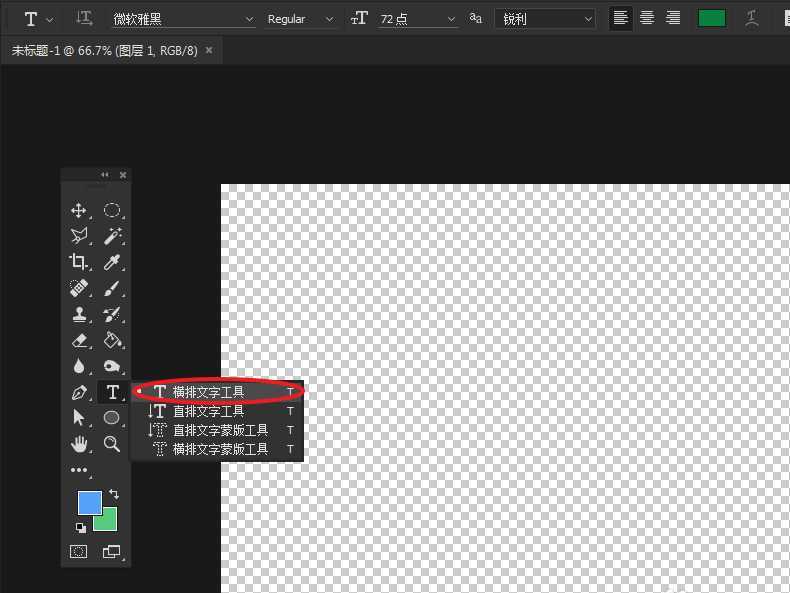This screenshot has width=790, height=593.
Task: Choose 直排文字蒙版工具 from the flyout menu
Action: coord(220,430)
